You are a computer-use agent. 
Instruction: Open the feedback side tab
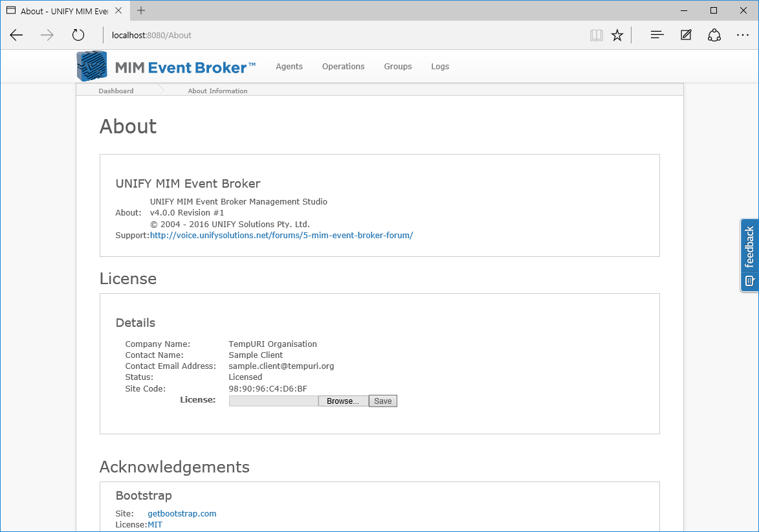[749, 255]
